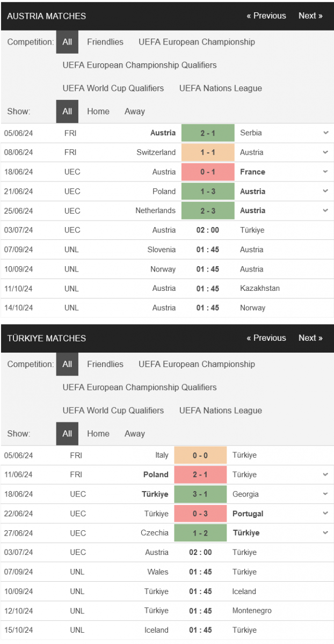Expand the Austria vs Serbia match chevron
This screenshot has height=644, width=334.
(325, 133)
